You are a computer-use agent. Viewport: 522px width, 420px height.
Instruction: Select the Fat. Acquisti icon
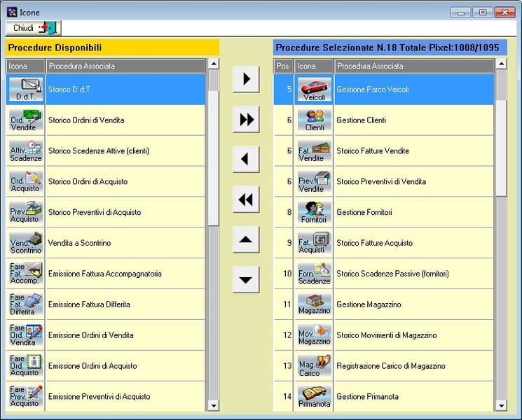(314, 243)
